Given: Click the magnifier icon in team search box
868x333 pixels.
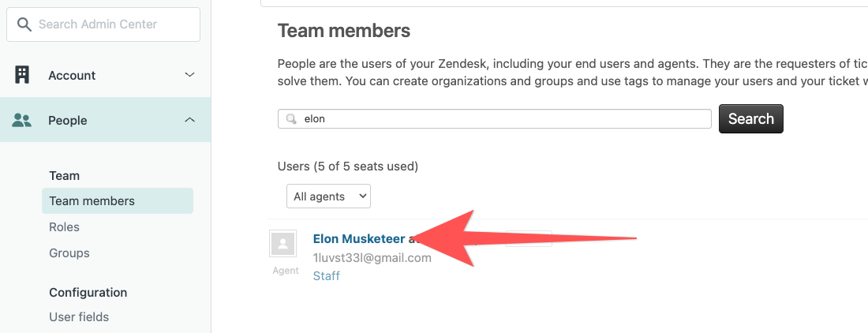Looking at the screenshot, I should tap(290, 119).
